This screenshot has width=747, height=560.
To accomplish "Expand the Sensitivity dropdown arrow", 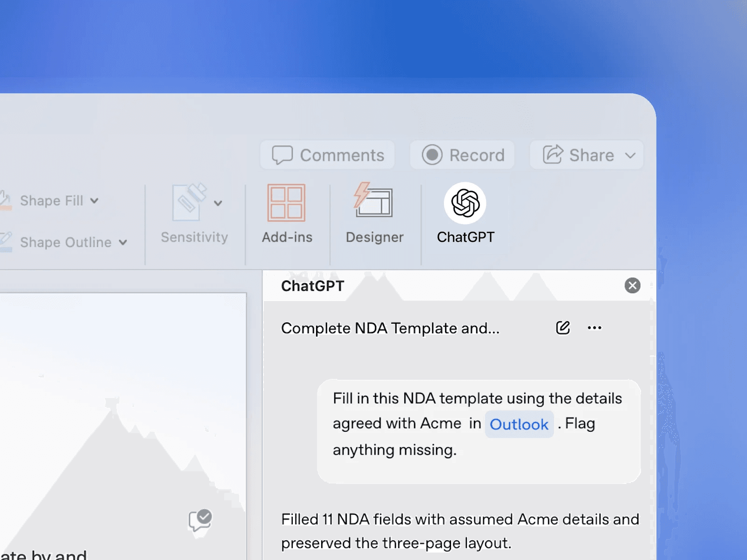I will (218, 203).
